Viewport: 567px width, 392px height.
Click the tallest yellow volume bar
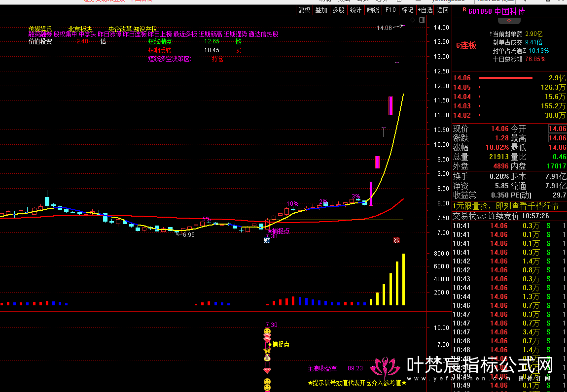coord(403,279)
